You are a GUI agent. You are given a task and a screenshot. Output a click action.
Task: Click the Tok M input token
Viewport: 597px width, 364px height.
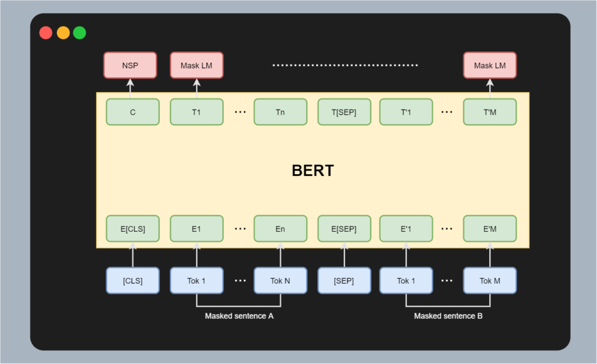tap(490, 281)
